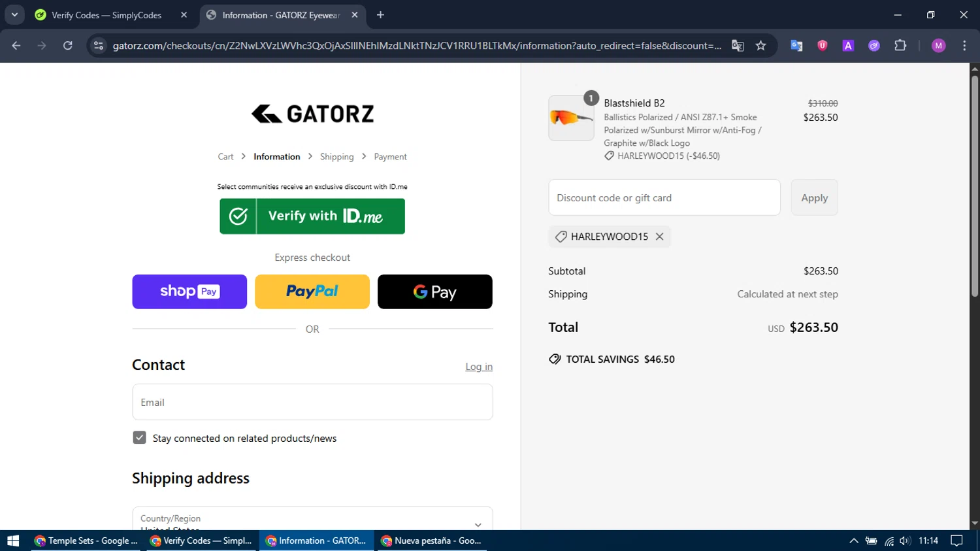This screenshot has width=980, height=551.
Task: Select the Information - GATORZ Eyewear tab
Action: click(282, 15)
